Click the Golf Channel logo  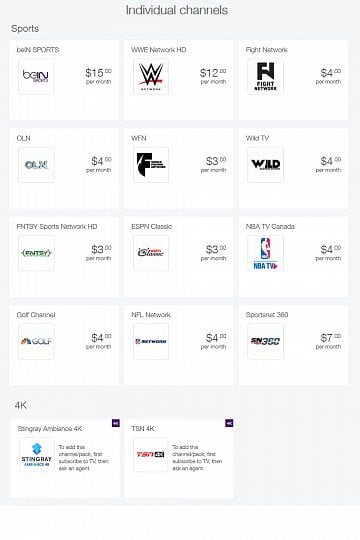pos(36,341)
